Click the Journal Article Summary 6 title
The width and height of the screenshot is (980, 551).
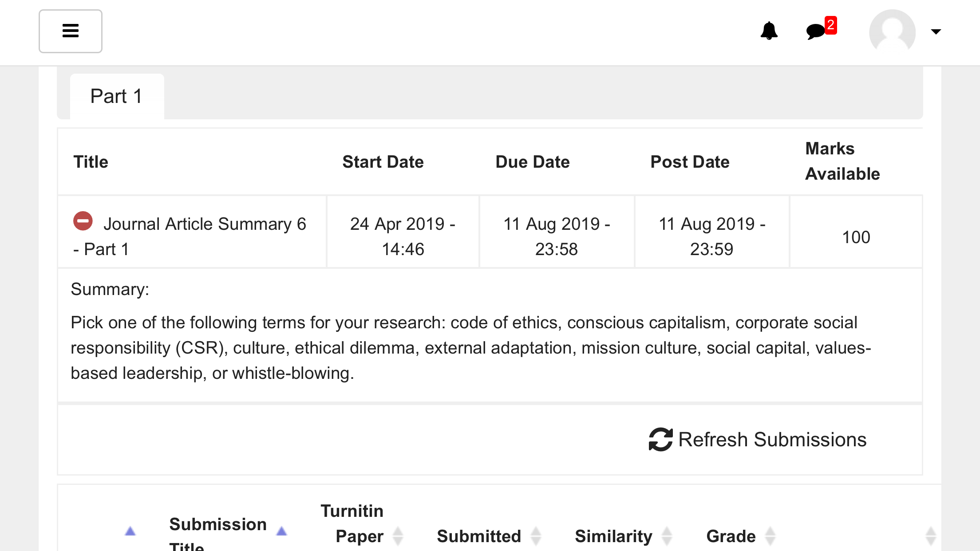pos(190,236)
